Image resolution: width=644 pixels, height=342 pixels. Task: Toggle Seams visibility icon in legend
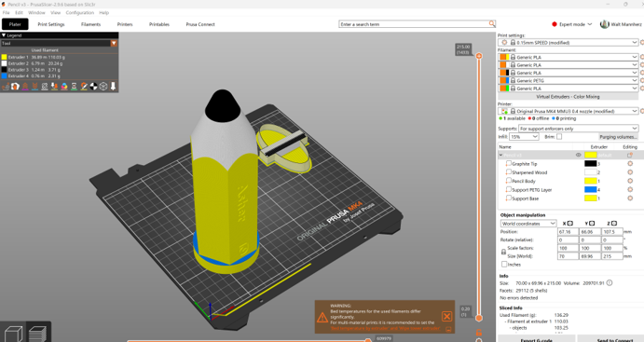click(45, 87)
